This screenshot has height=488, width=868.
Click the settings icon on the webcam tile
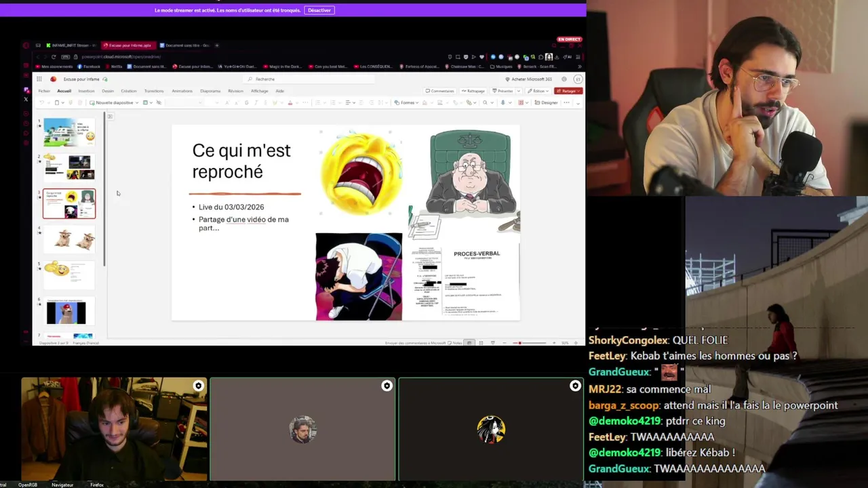point(198,386)
